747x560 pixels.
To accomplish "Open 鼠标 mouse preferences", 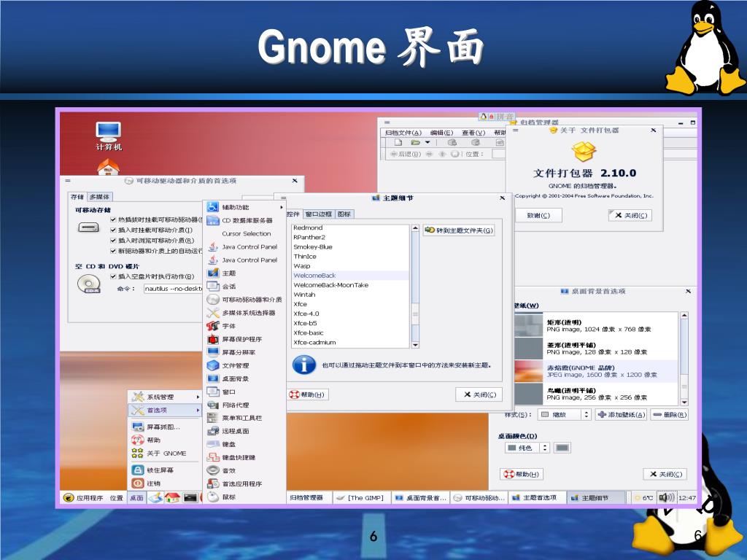I will tap(244, 497).
